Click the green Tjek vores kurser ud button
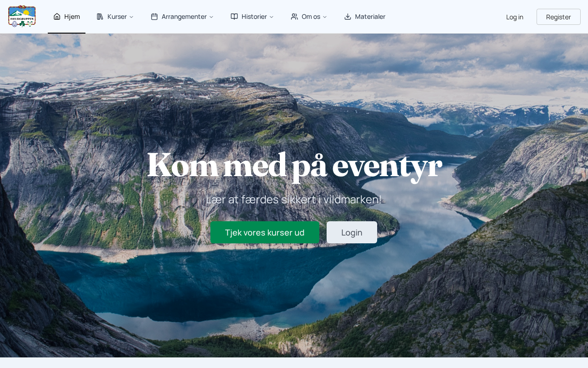 click(265, 232)
